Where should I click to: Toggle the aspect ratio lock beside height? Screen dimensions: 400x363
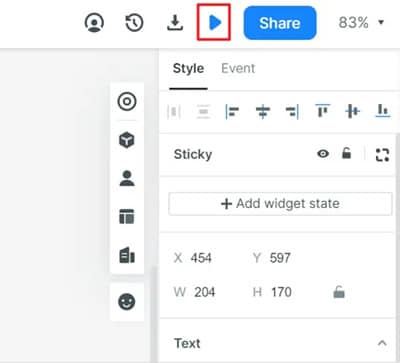[339, 292]
